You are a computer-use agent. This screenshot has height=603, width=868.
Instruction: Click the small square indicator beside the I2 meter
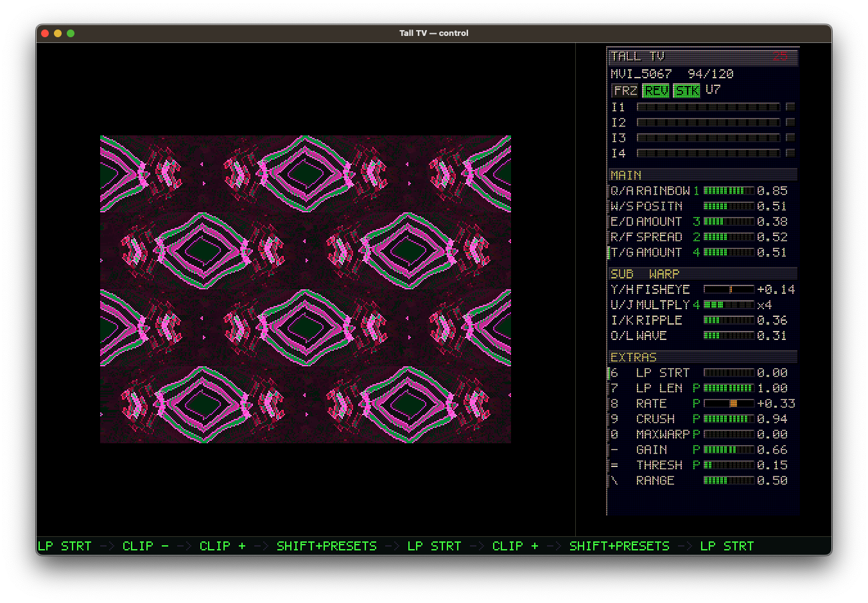[790, 123]
